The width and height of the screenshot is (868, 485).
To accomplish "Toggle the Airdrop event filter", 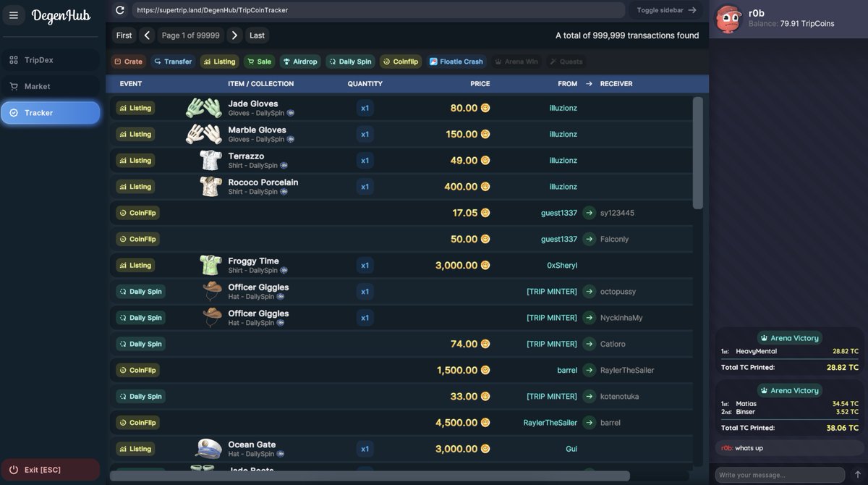I will (300, 62).
